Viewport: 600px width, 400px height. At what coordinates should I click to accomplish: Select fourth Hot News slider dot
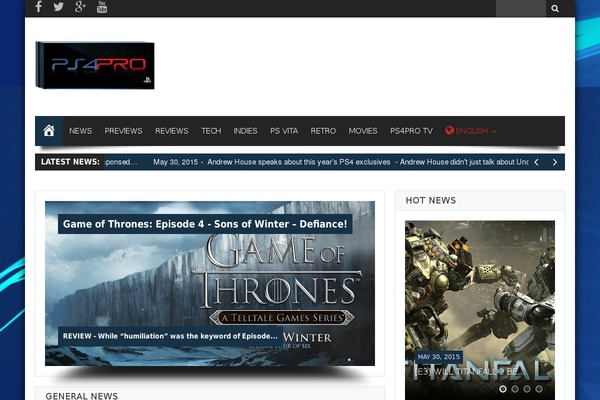click(x=539, y=389)
